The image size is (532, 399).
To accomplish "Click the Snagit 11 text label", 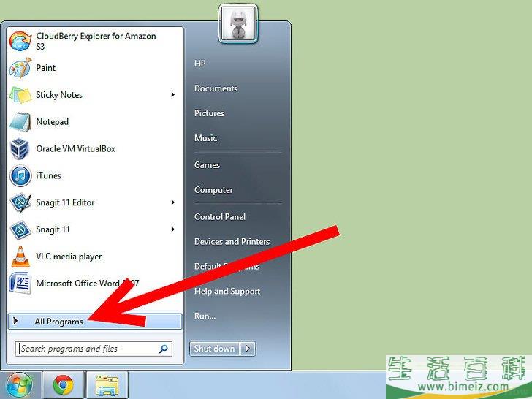I will pos(53,229).
